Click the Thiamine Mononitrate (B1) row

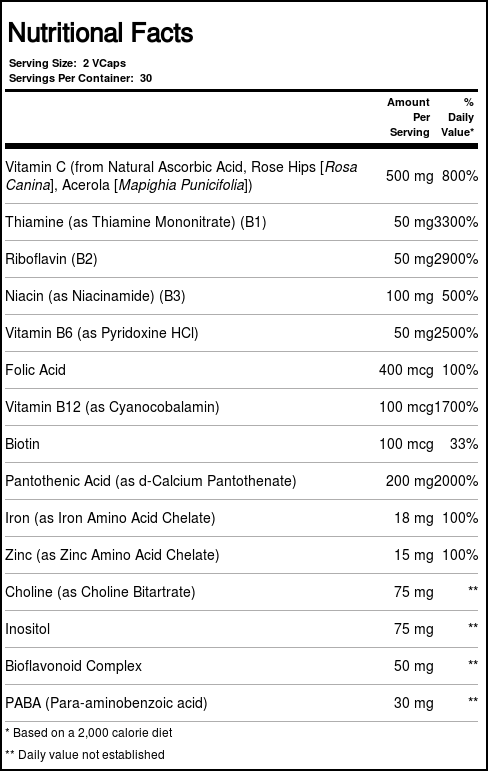[x=241, y=222]
